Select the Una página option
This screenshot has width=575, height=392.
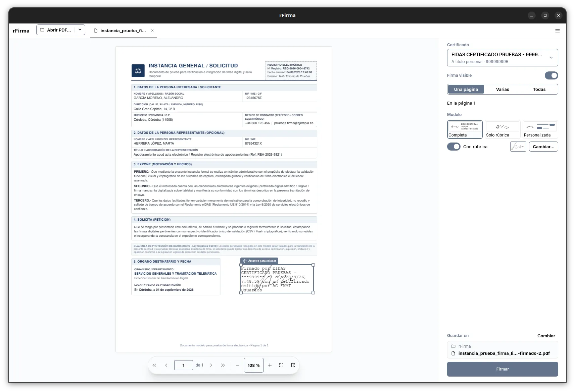[x=466, y=89]
